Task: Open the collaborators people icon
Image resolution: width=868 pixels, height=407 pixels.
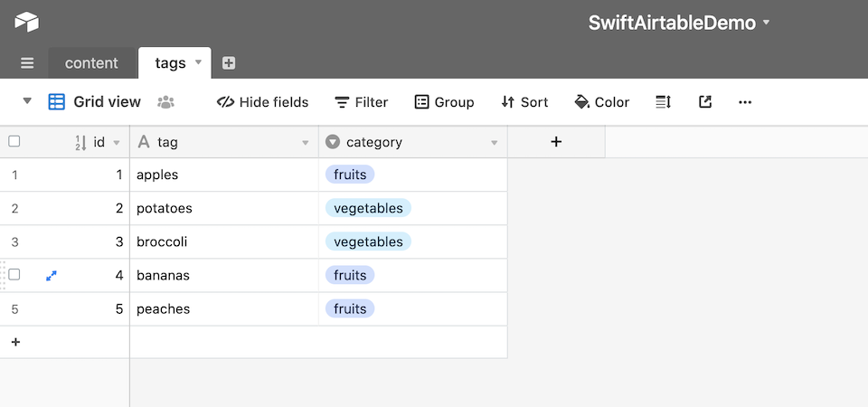Action: (166, 102)
